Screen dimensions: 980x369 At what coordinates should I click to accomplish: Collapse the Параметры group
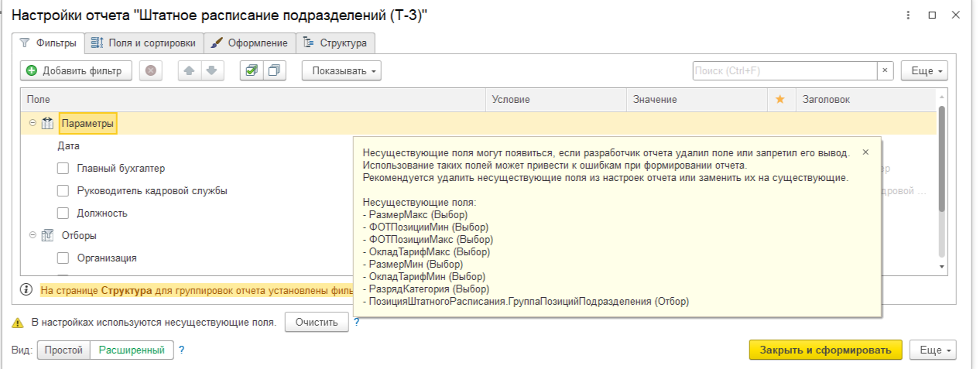click(x=33, y=124)
